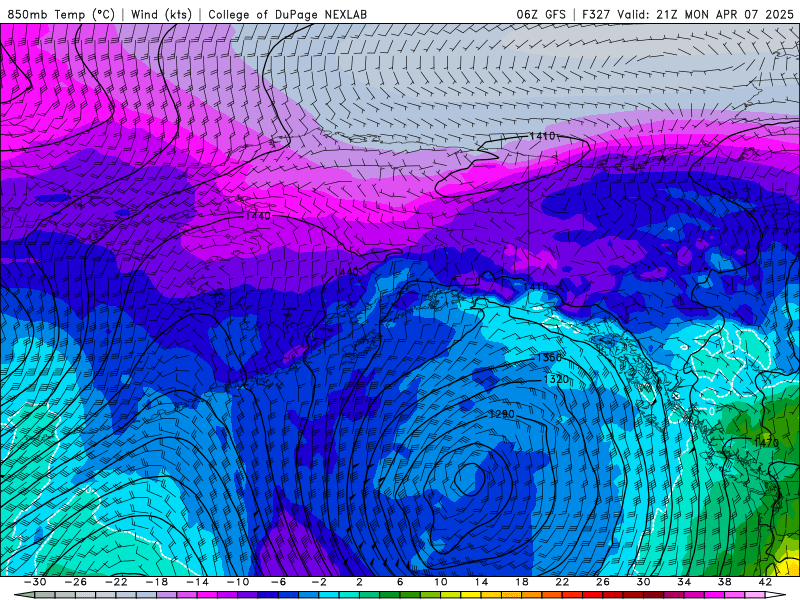Click the 34 colorbar scale label
800x600 pixels.
(x=684, y=582)
